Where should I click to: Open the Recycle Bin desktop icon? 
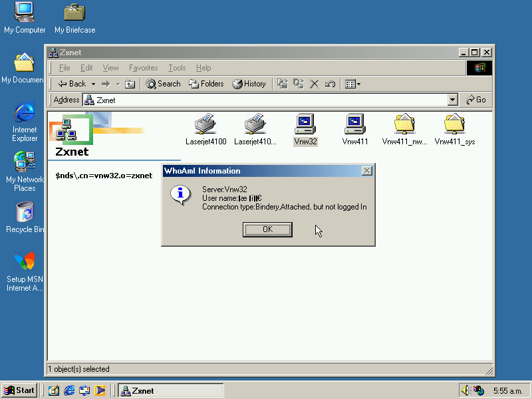click(25, 217)
